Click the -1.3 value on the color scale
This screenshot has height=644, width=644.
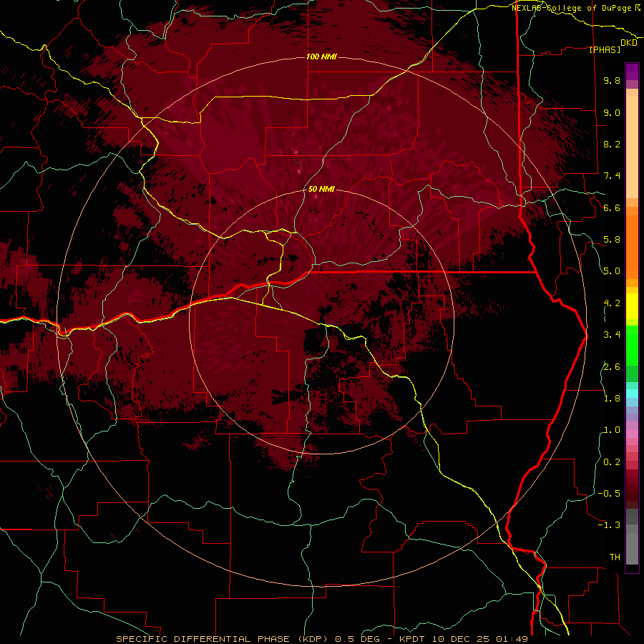(609, 525)
